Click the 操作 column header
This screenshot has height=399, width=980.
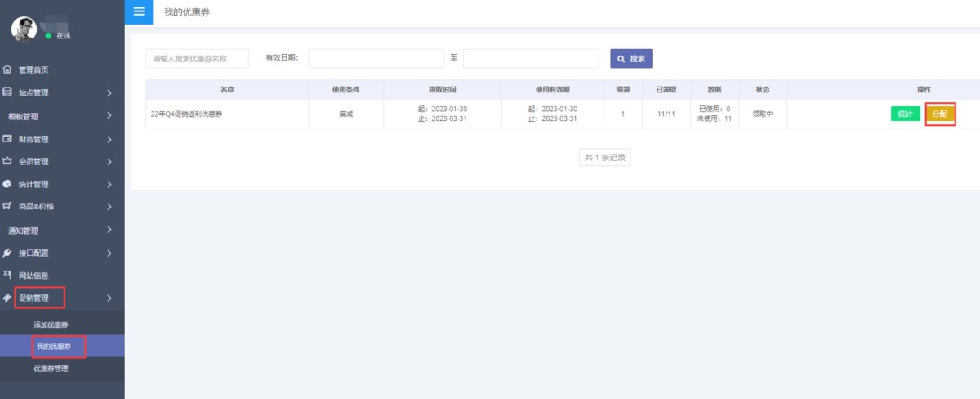[924, 89]
